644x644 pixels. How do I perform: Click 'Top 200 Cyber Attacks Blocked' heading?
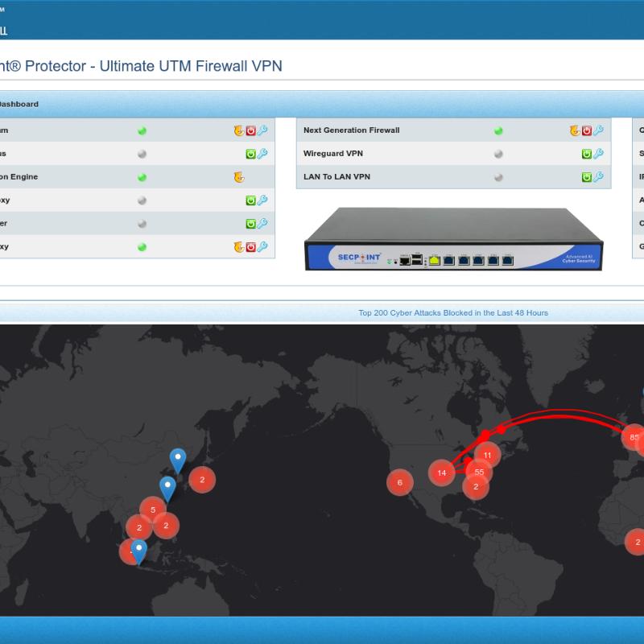453,313
